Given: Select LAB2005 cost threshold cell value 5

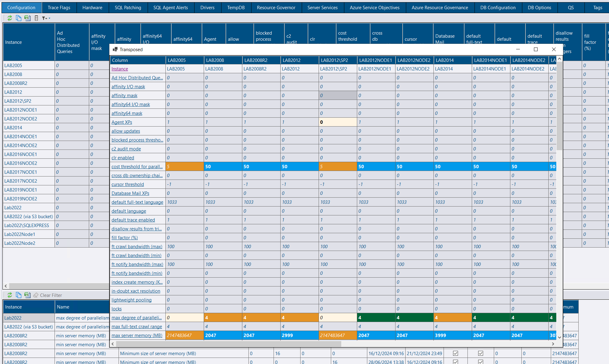Looking at the screenshot, I should coord(185,167).
